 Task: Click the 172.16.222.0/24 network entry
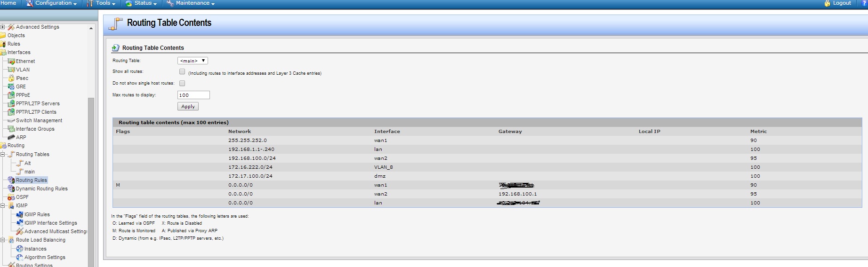(x=250, y=167)
